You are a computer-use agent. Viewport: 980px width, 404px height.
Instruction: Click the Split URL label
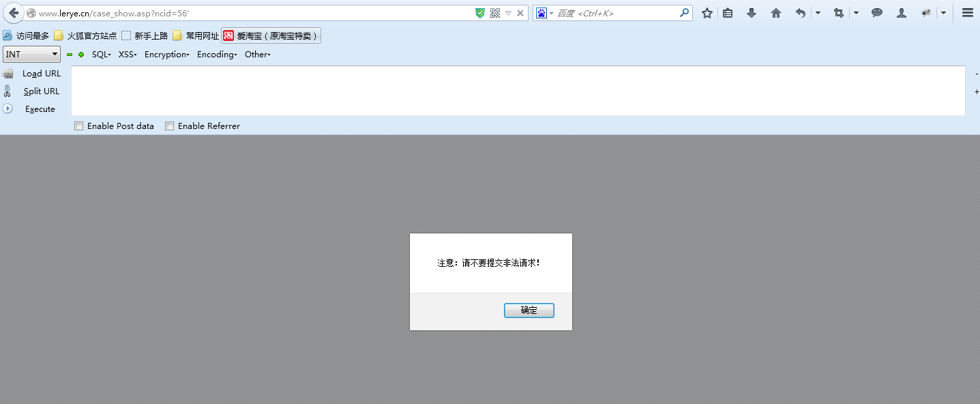[x=42, y=91]
